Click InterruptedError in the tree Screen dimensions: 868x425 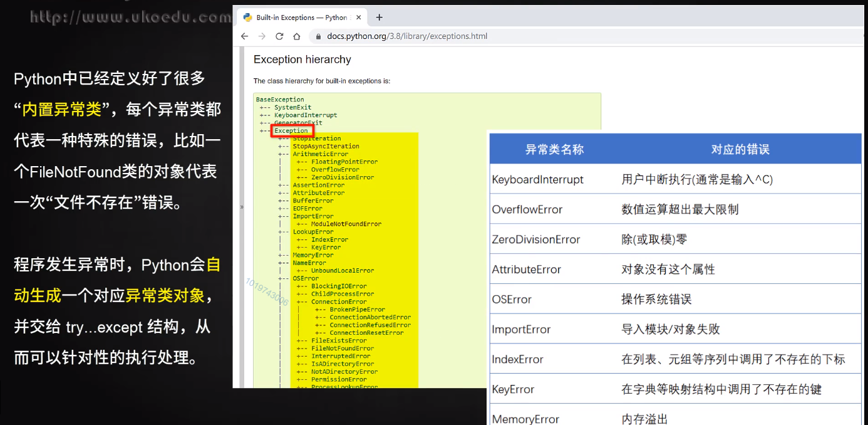pos(341,356)
